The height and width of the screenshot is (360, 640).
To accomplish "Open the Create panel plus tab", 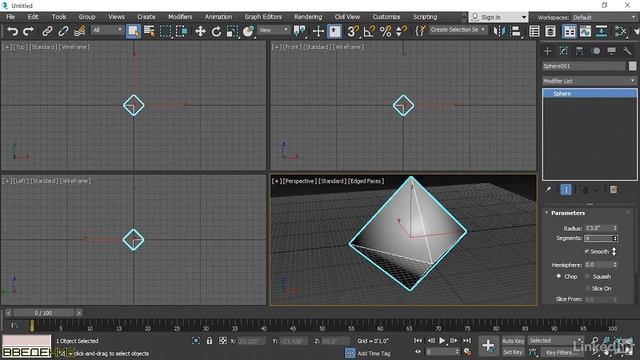I will [548, 51].
